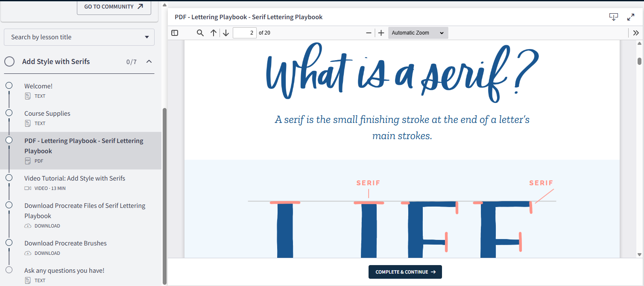Click the PDF icon under Lettering Playbook lesson
Screen dimensions: 644x286
[x=28, y=161]
